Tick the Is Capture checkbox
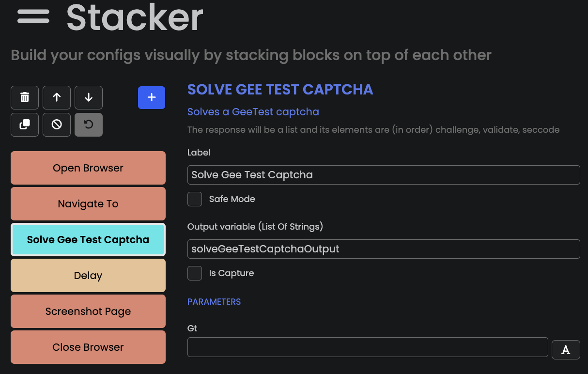This screenshot has width=588, height=374. 195,273
